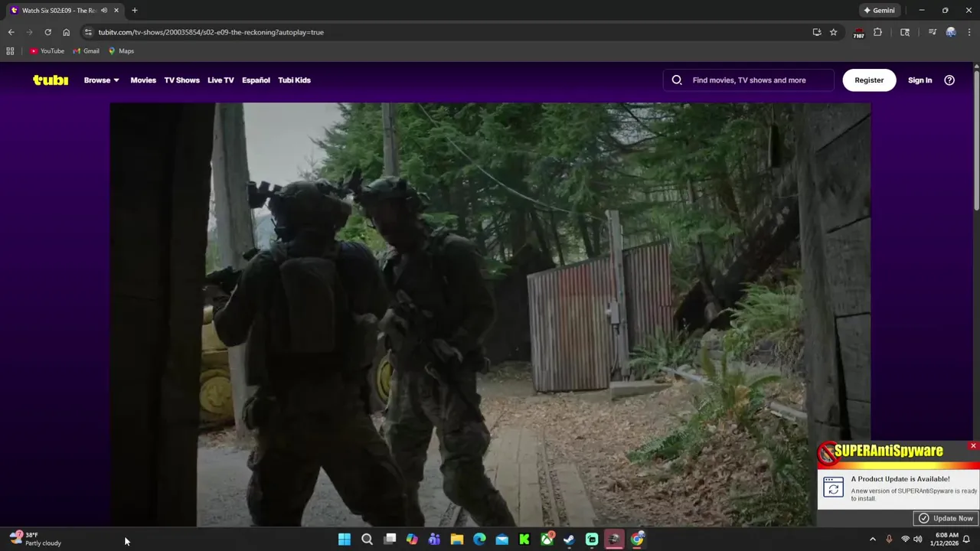
Task: Open the Maps bookmark
Action: coord(121,51)
